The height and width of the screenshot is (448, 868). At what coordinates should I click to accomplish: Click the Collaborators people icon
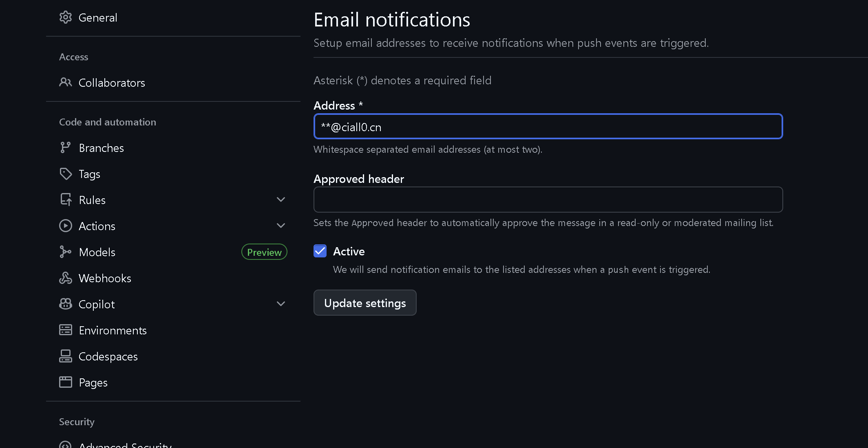[x=65, y=83]
